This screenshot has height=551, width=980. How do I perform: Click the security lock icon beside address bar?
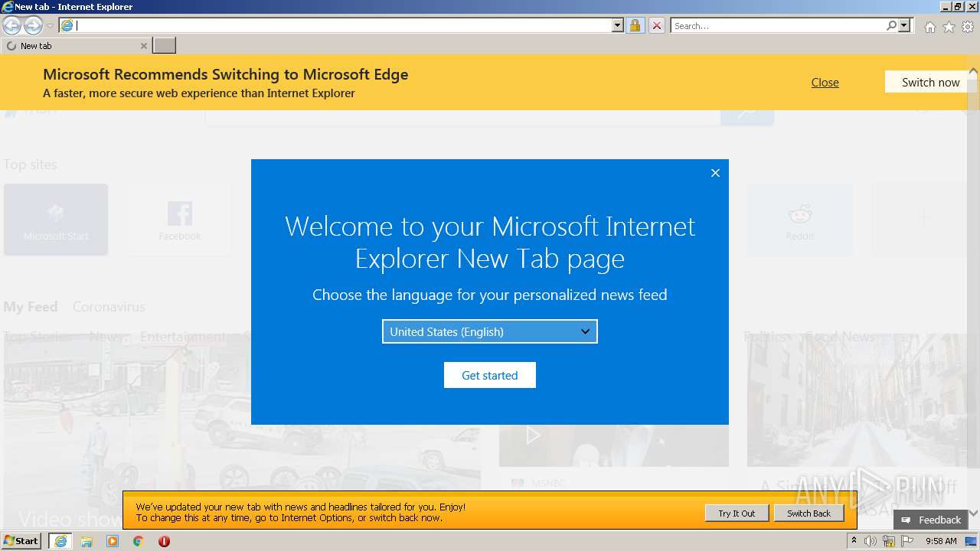[x=635, y=25]
